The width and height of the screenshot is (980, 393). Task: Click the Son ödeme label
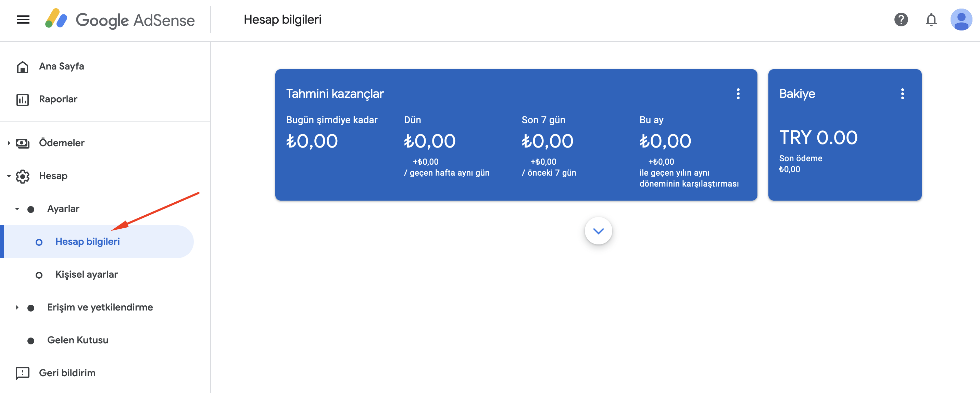pyautogui.click(x=801, y=159)
